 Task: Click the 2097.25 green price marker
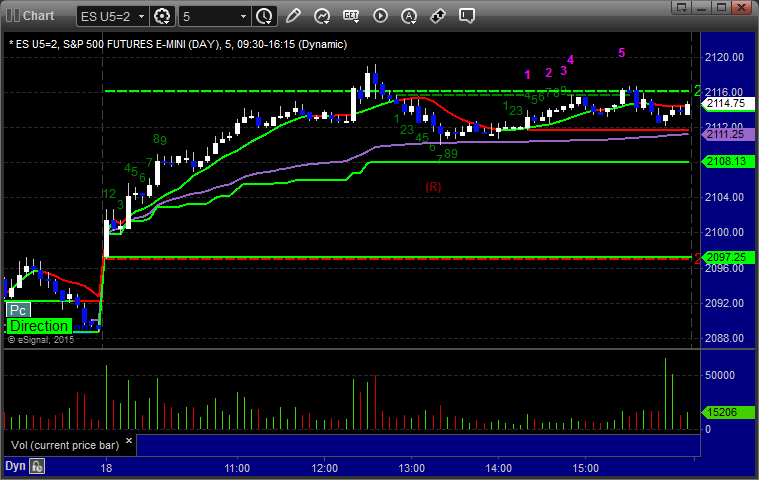728,257
